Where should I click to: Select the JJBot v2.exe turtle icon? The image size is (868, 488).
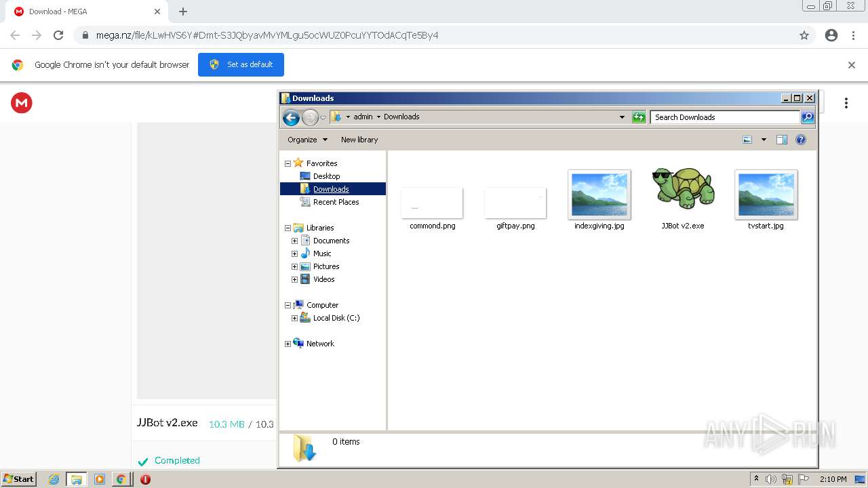point(683,188)
